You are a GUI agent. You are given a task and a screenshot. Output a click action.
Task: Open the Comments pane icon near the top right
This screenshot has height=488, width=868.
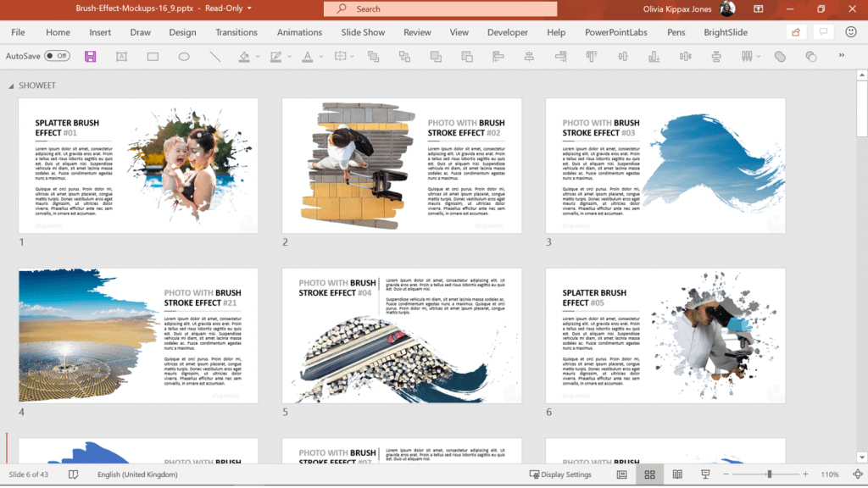pos(823,30)
